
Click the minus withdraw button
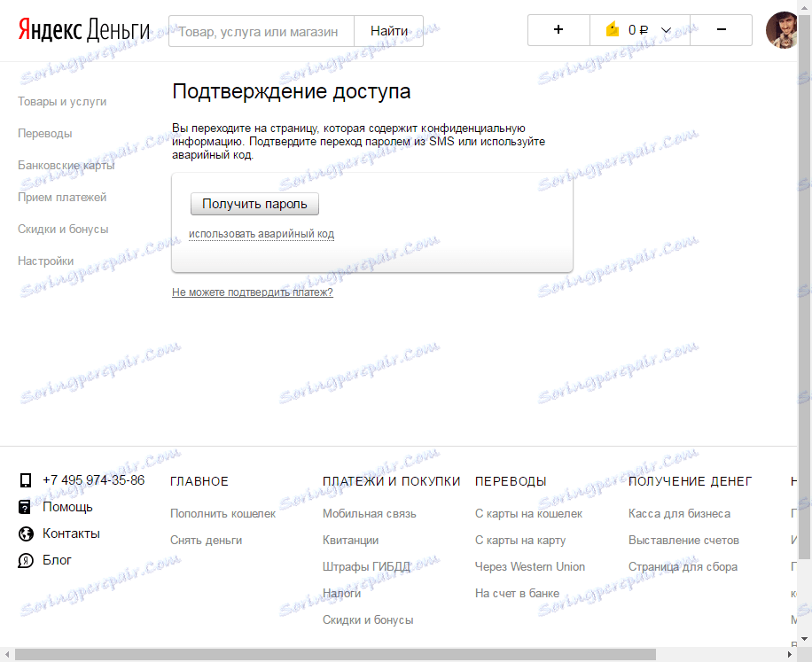click(x=721, y=30)
